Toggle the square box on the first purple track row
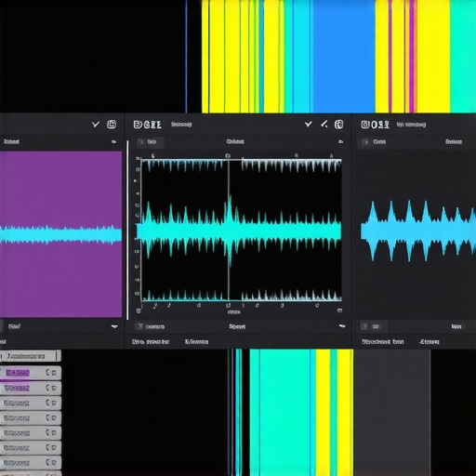The width and height of the screenshot is (476, 476). pyautogui.click(x=54, y=373)
